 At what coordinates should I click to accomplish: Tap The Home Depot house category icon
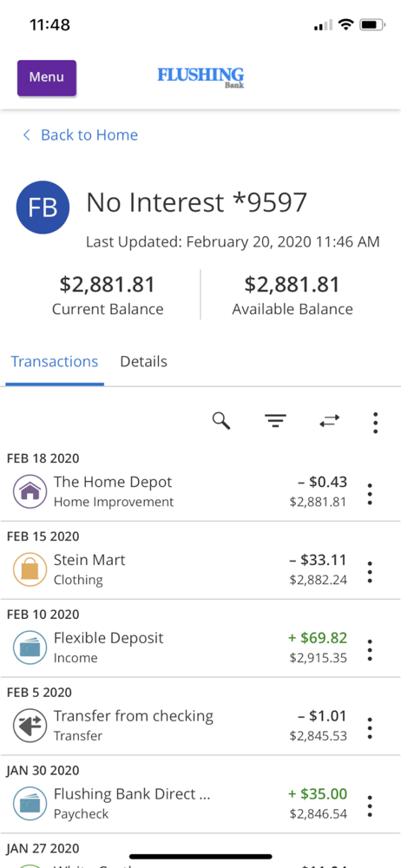click(x=30, y=491)
